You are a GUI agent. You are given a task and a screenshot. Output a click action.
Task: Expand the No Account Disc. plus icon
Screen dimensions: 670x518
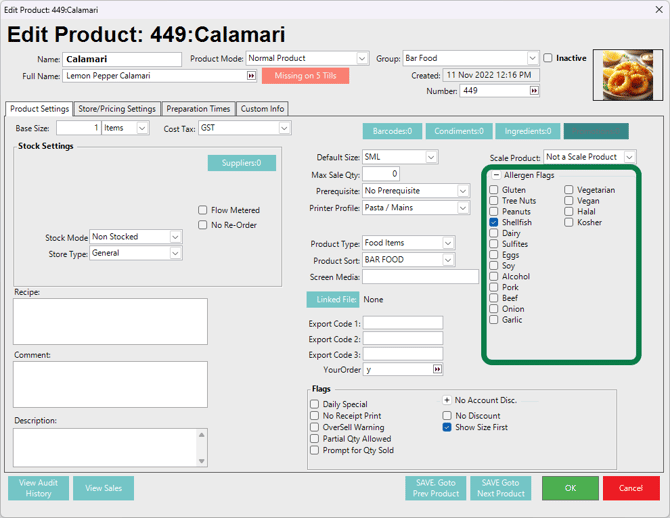click(x=447, y=400)
